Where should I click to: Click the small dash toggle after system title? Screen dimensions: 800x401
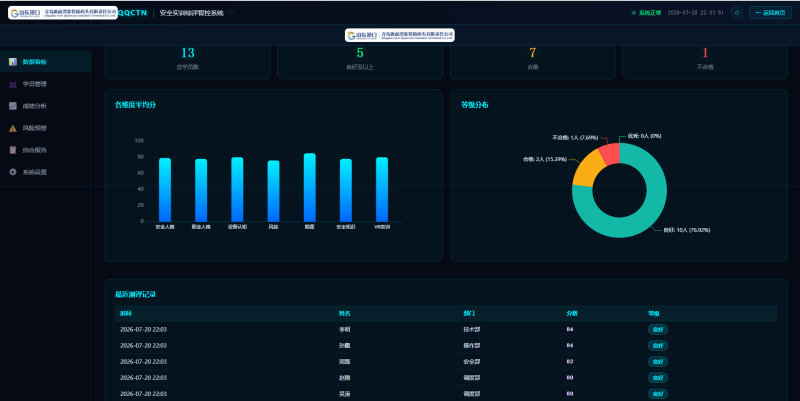pos(230,13)
